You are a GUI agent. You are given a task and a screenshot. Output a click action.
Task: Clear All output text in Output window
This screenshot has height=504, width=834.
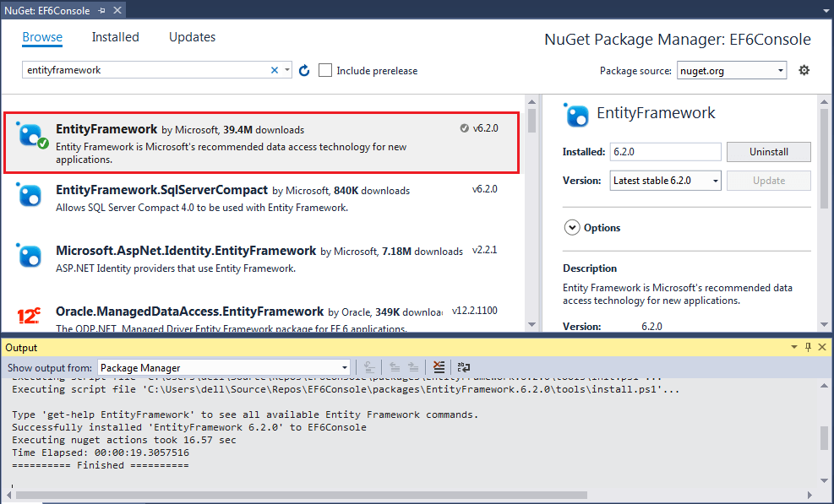[x=439, y=367]
